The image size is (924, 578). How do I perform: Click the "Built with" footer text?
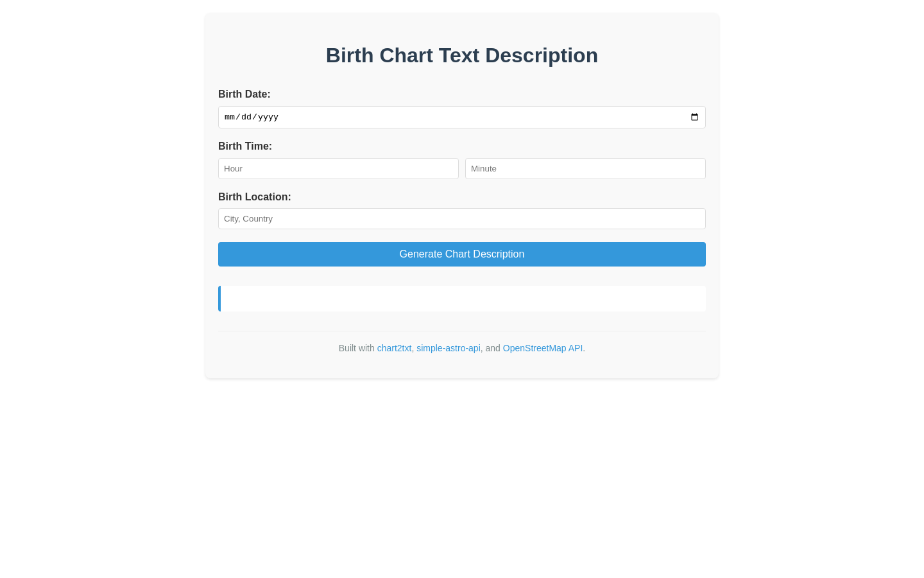pos(356,348)
